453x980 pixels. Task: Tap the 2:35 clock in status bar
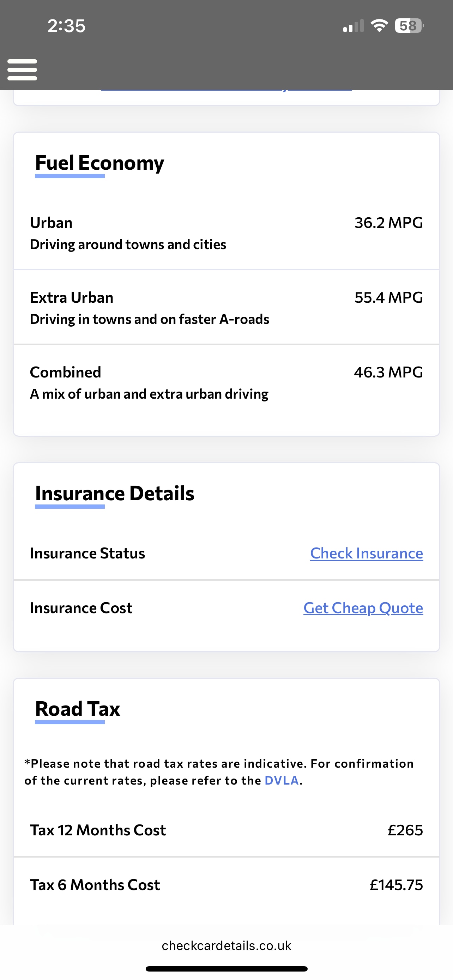(67, 26)
